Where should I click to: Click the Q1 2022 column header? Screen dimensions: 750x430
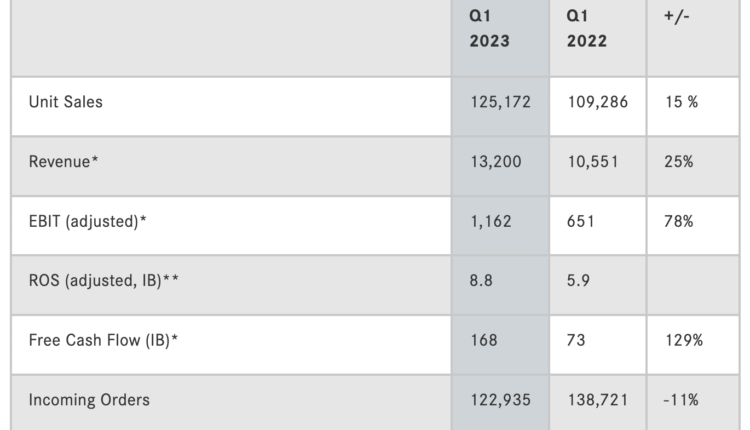[x=586, y=28]
